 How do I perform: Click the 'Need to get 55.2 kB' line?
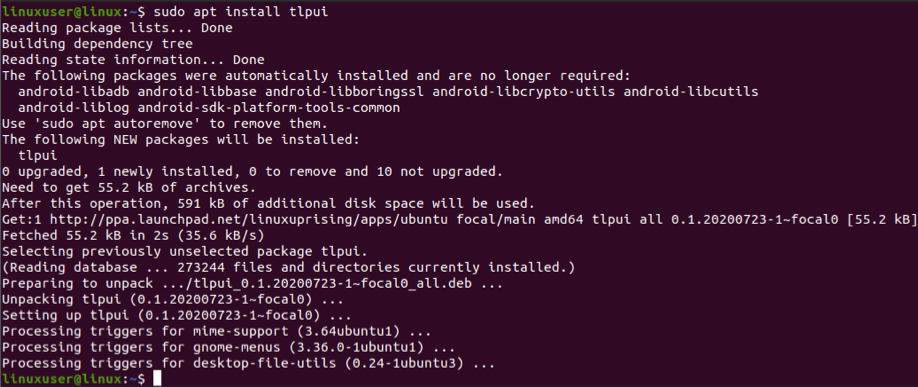tap(129, 188)
